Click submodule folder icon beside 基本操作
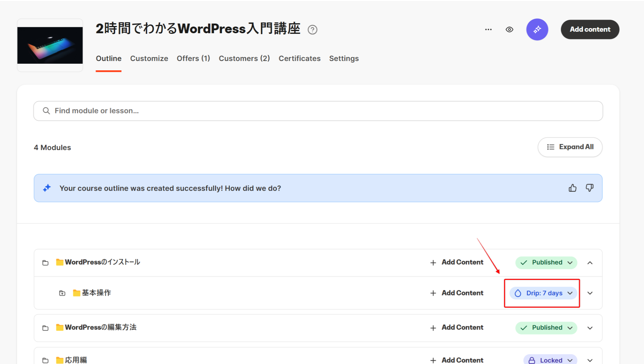This screenshot has width=644, height=364. click(x=62, y=293)
